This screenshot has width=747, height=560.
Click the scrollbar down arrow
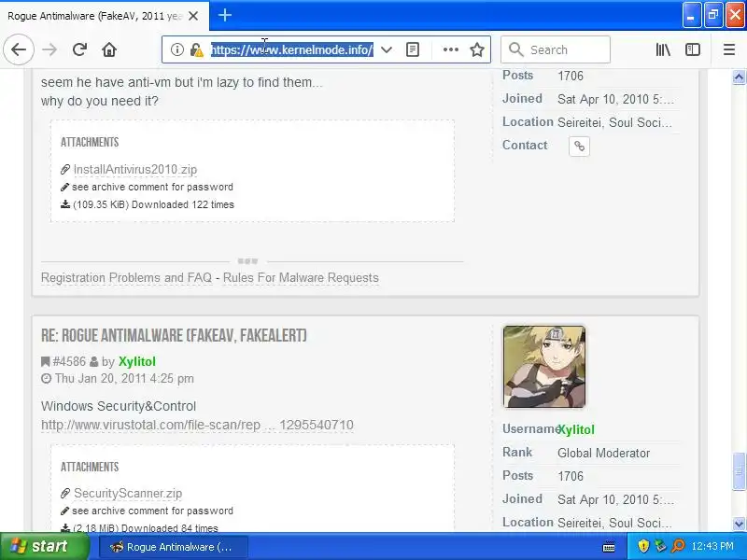739,524
